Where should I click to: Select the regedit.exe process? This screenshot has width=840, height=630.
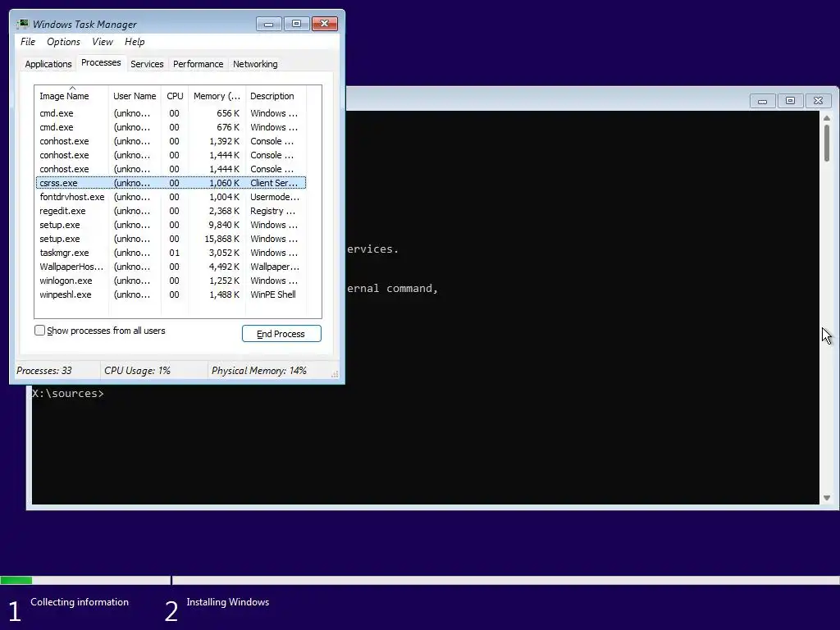(171, 211)
